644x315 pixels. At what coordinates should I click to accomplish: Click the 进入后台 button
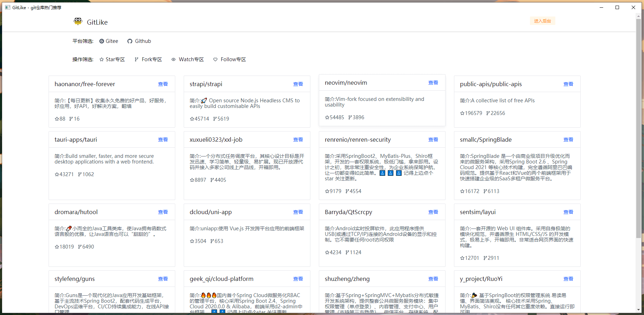pos(542,21)
